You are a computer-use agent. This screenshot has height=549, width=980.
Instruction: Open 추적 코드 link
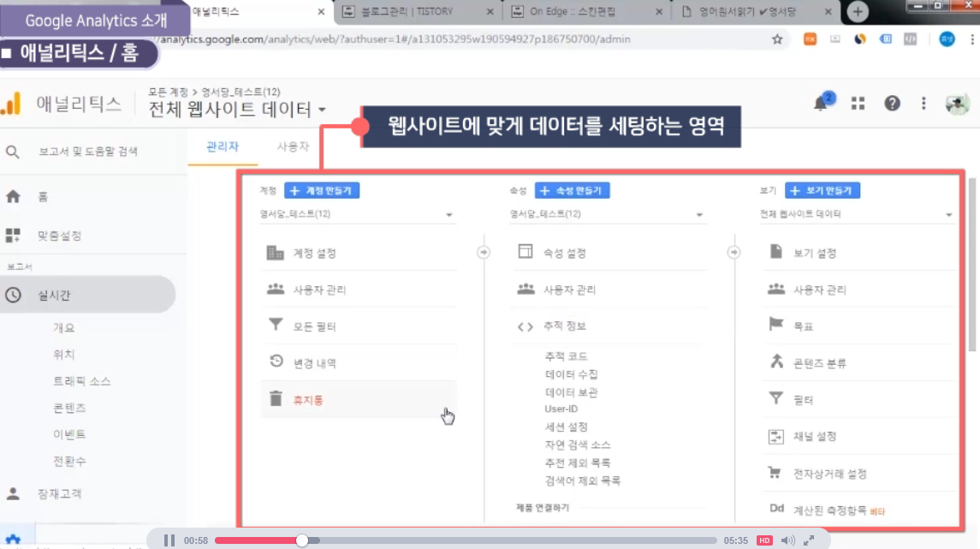click(566, 356)
